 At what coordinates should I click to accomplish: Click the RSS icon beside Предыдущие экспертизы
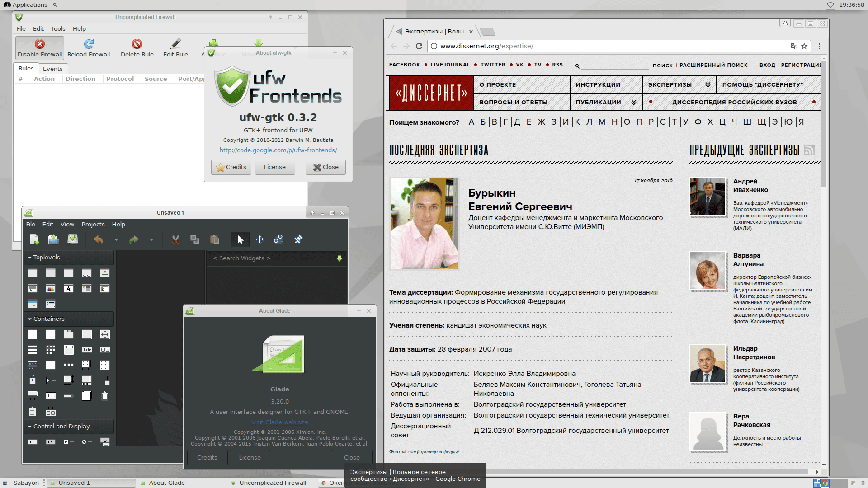pyautogui.click(x=809, y=150)
